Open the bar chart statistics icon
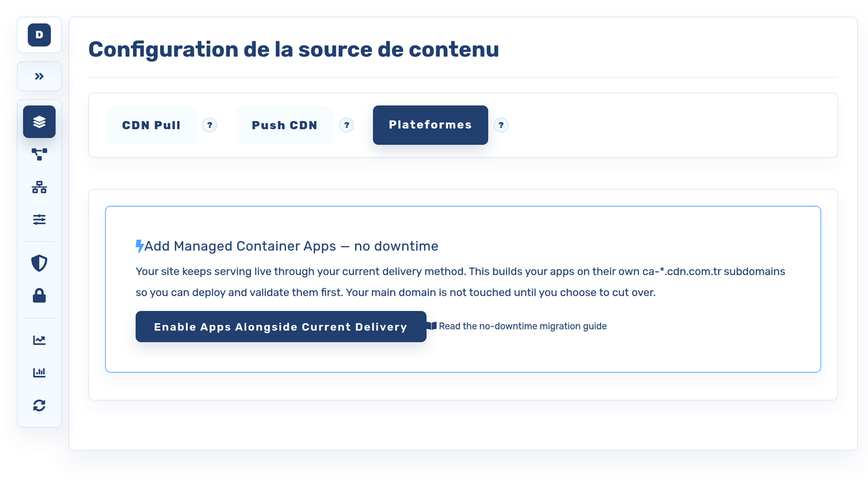This screenshot has height=489, width=868. click(x=39, y=373)
